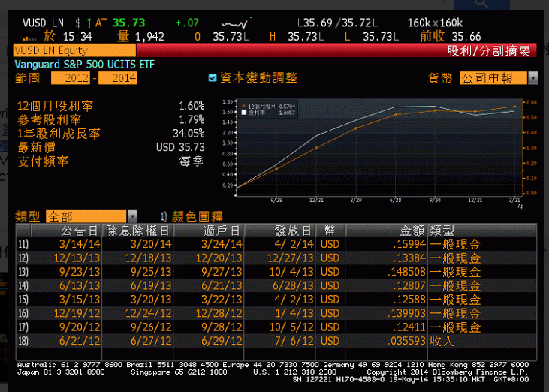Viewport: 549px width, 392px height.
Task: Click the VUSD LN Equity security field
Action: point(74,50)
